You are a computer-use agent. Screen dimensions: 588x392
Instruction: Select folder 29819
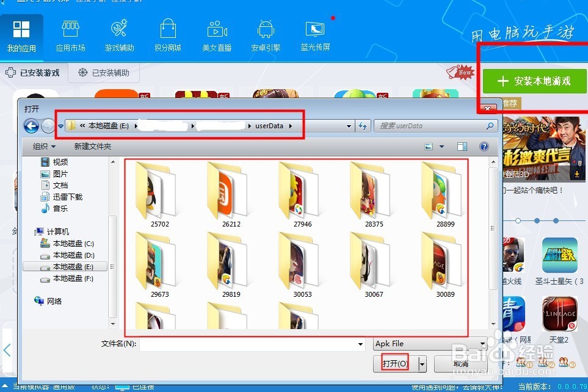pos(231,265)
